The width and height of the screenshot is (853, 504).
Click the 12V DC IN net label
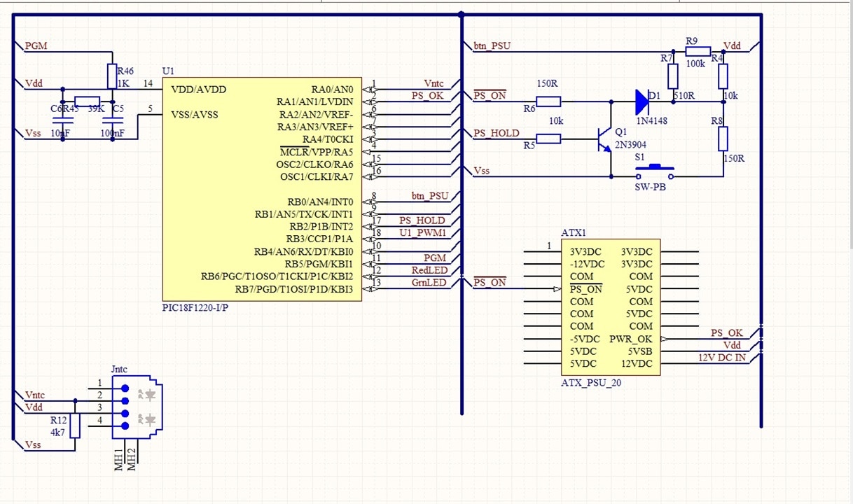tap(721, 358)
